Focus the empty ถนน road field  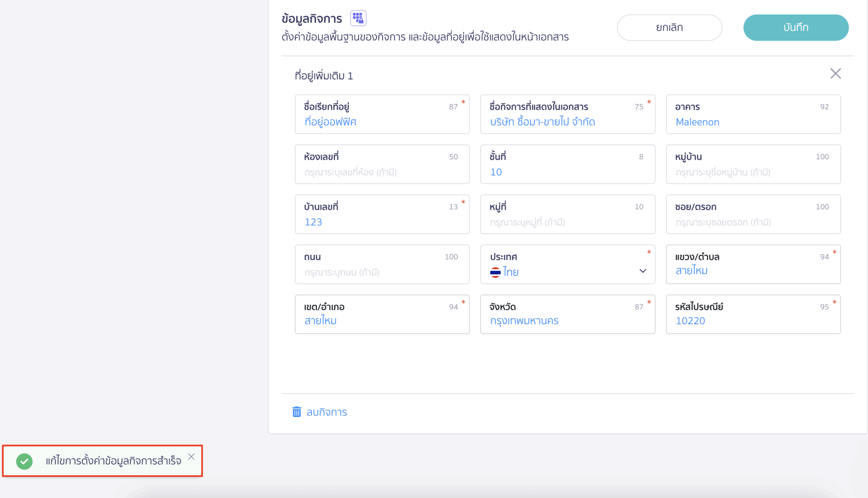[x=382, y=272]
